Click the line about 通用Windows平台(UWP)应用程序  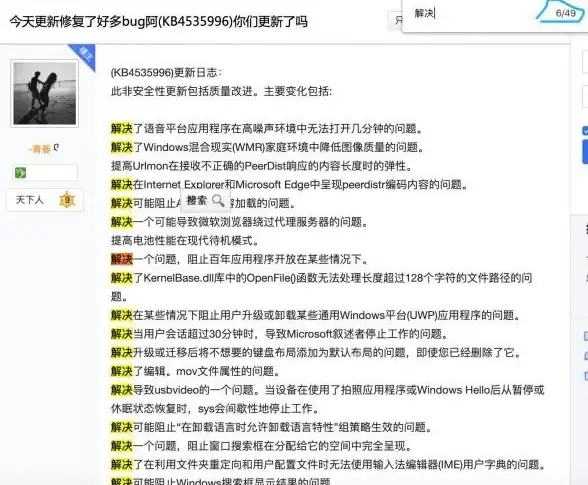316,315
